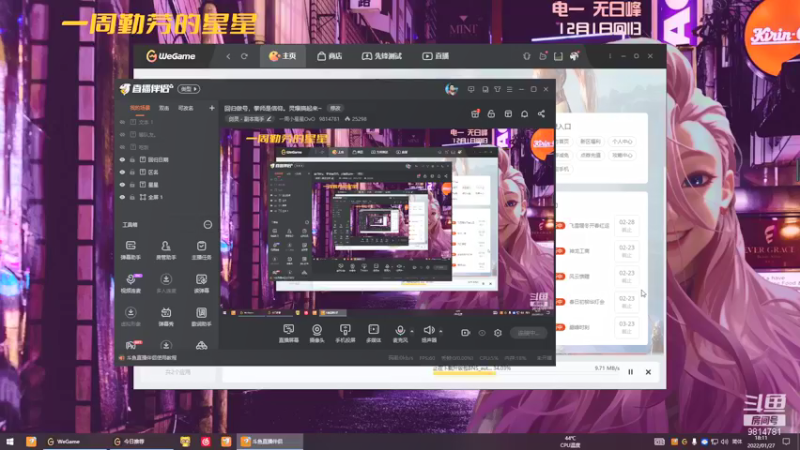Click the preview eye icon beside the settings gear
Viewport: 800px width, 450px height.
tap(482, 333)
